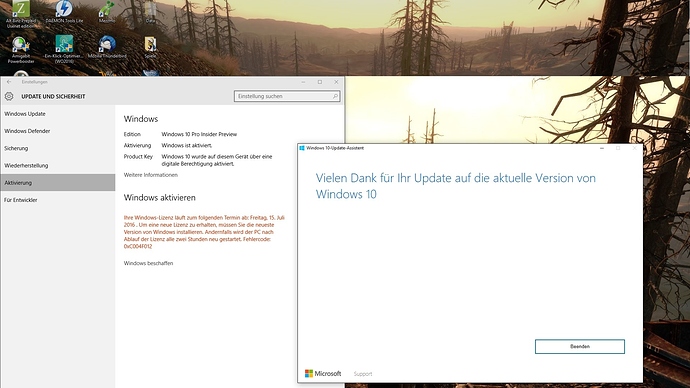Open the Messmo desktop shortcut
The width and height of the screenshot is (690, 388).
coord(107,11)
